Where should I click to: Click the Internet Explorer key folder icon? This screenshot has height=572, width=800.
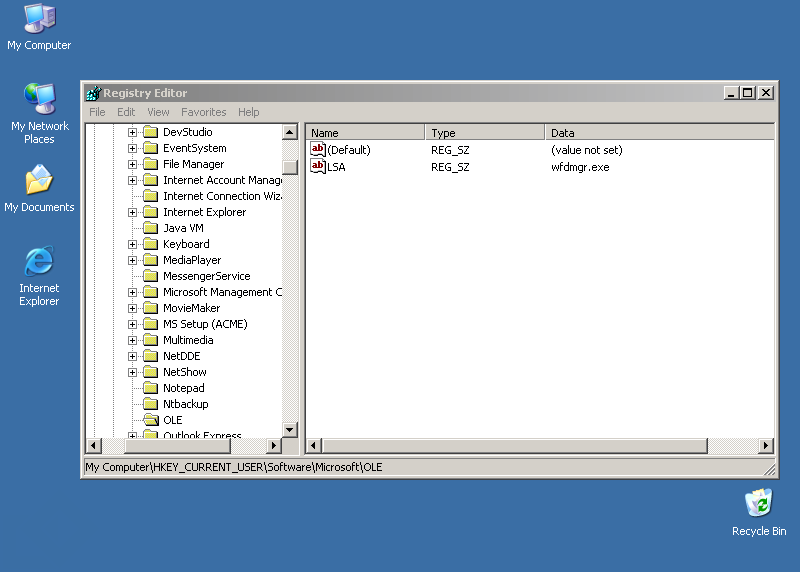[151, 212]
